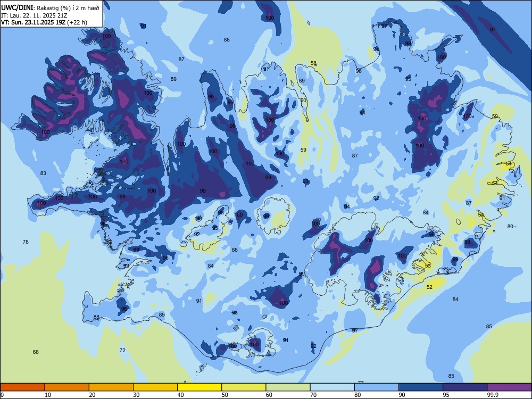Image resolution: width=532 pixels, height=399 pixels.
Task: Pick the 20–30 amber legend swatch
Action: coord(111,387)
